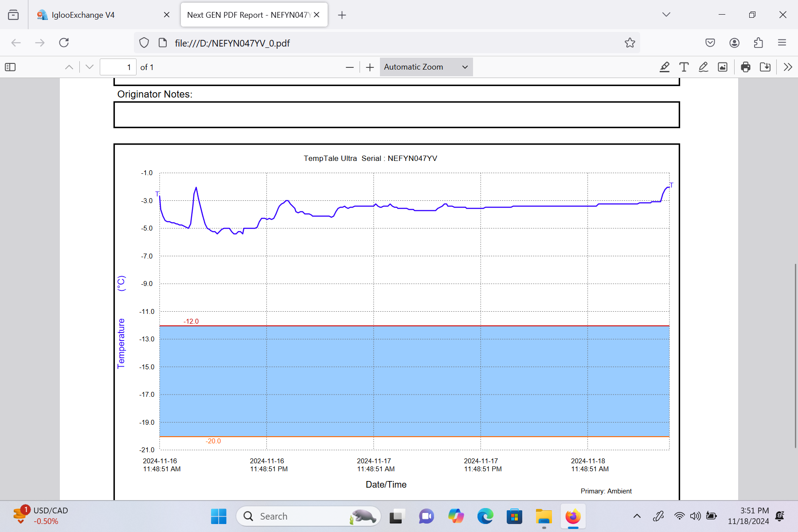The image size is (798, 532).
Task: Open Task View on taskbar
Action: [x=396, y=516]
